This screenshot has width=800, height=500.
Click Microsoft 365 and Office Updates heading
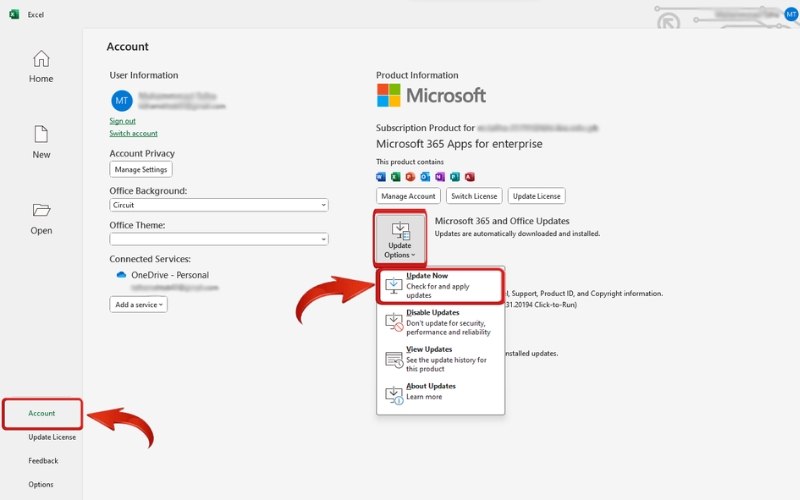pos(502,221)
